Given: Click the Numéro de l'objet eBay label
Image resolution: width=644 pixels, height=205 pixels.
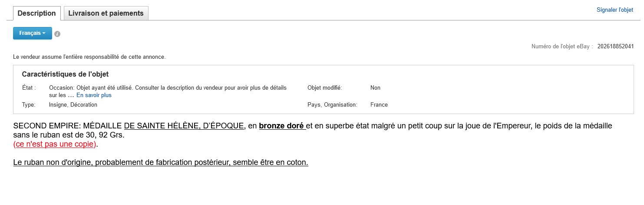Looking at the screenshot, I should (x=562, y=46).
